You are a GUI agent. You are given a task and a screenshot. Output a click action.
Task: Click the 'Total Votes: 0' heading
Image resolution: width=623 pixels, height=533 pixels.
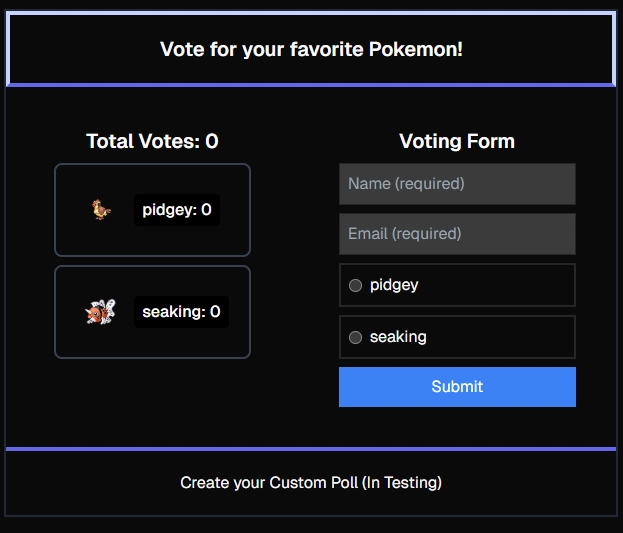152,142
